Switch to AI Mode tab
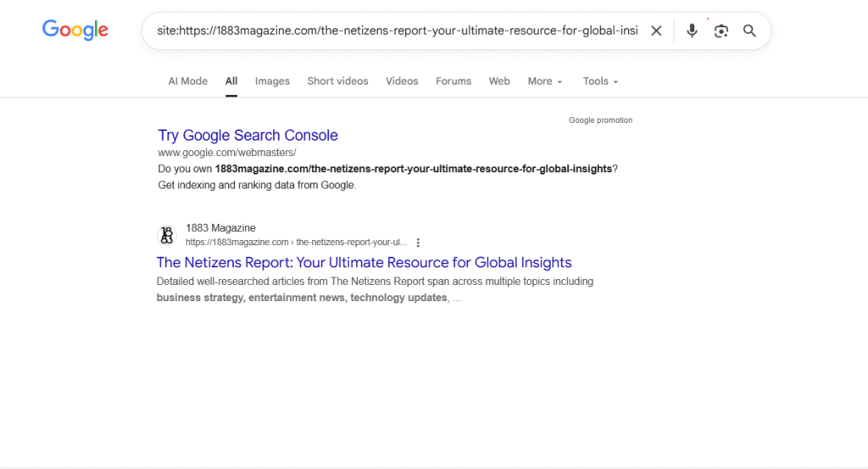Screen dimensions: 868x469 (187, 81)
